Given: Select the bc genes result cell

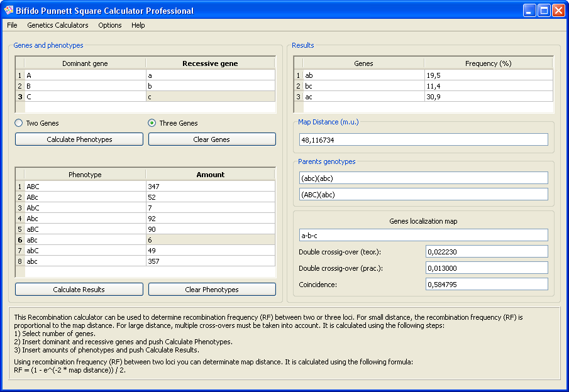Looking at the screenshot, I should coord(363,86).
